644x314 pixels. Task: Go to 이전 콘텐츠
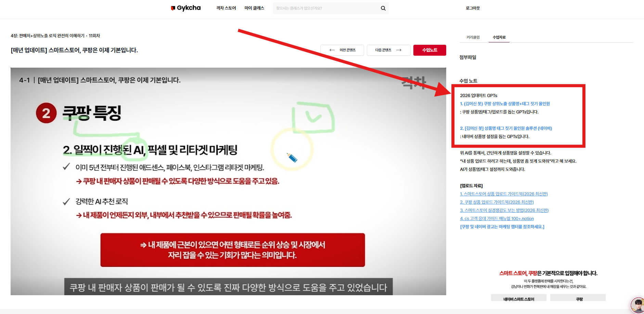pyautogui.click(x=342, y=50)
